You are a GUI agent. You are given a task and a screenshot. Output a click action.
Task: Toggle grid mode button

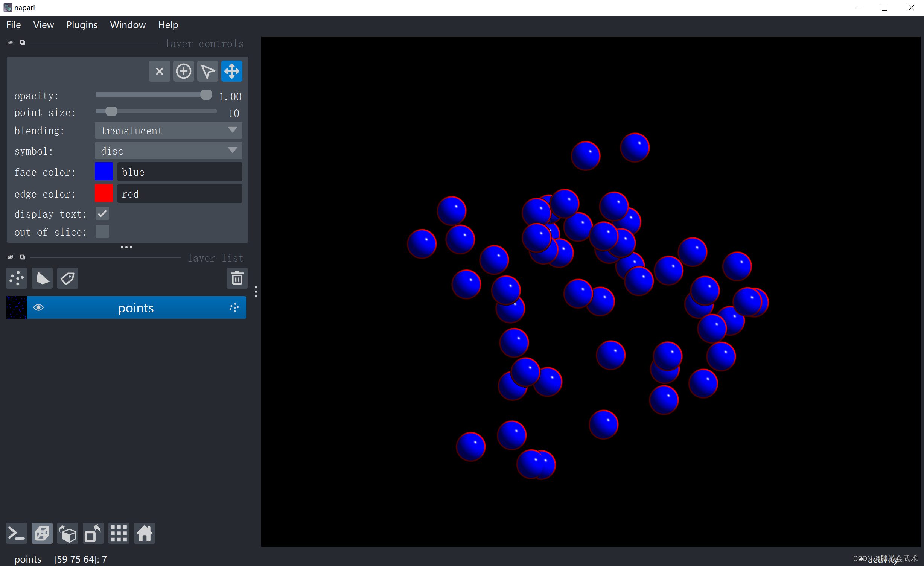coord(119,533)
